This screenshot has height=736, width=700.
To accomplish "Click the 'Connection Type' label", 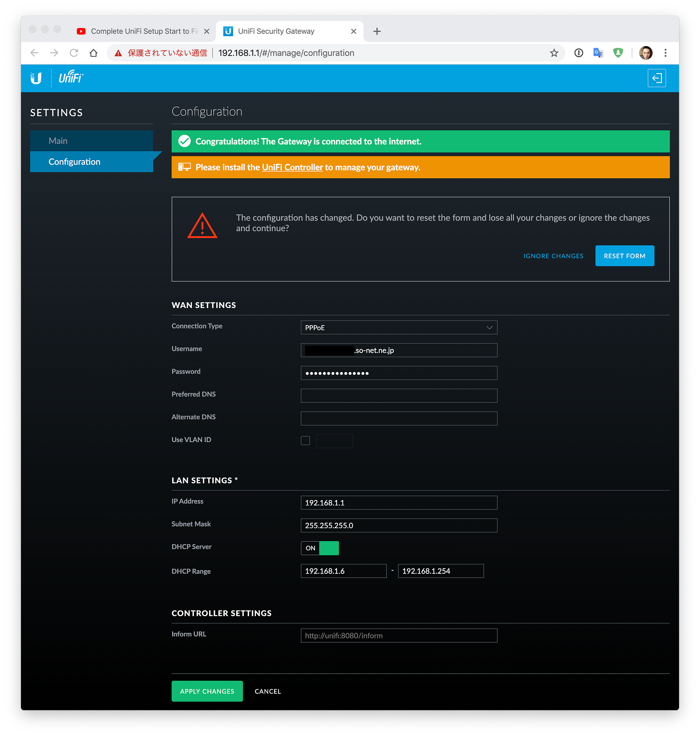I will (197, 326).
